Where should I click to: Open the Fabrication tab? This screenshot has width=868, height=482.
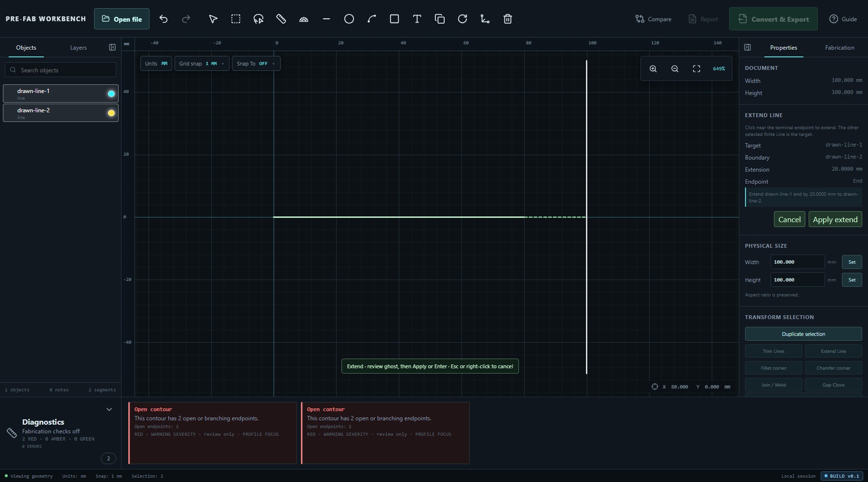click(x=840, y=48)
